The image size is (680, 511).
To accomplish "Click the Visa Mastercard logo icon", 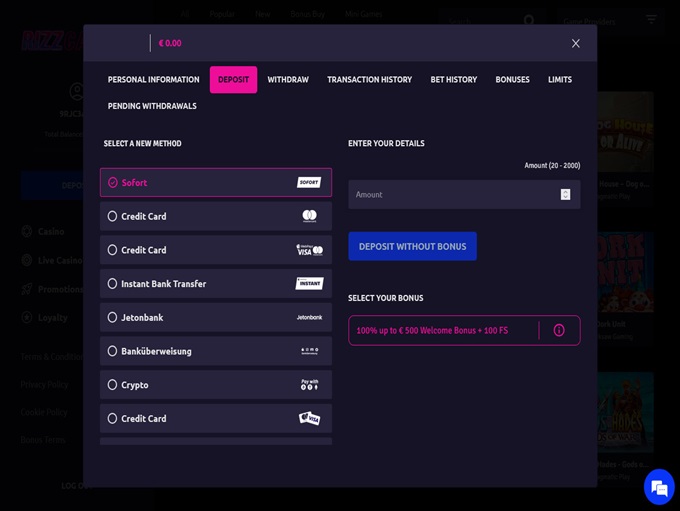I will (309, 250).
